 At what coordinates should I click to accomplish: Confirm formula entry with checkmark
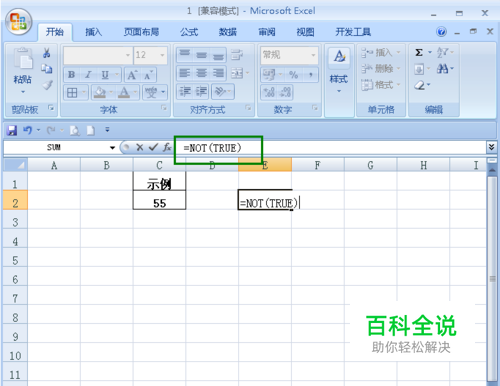pos(153,147)
